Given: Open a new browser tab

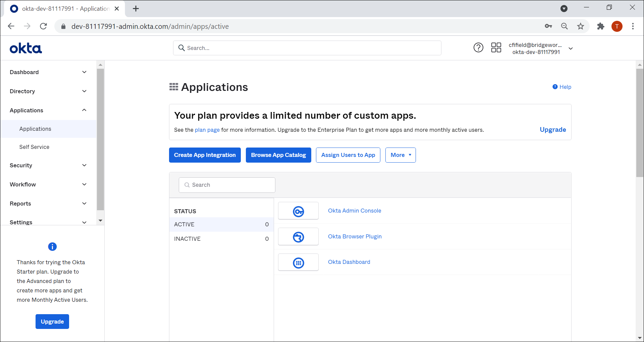Looking at the screenshot, I should (136, 9).
